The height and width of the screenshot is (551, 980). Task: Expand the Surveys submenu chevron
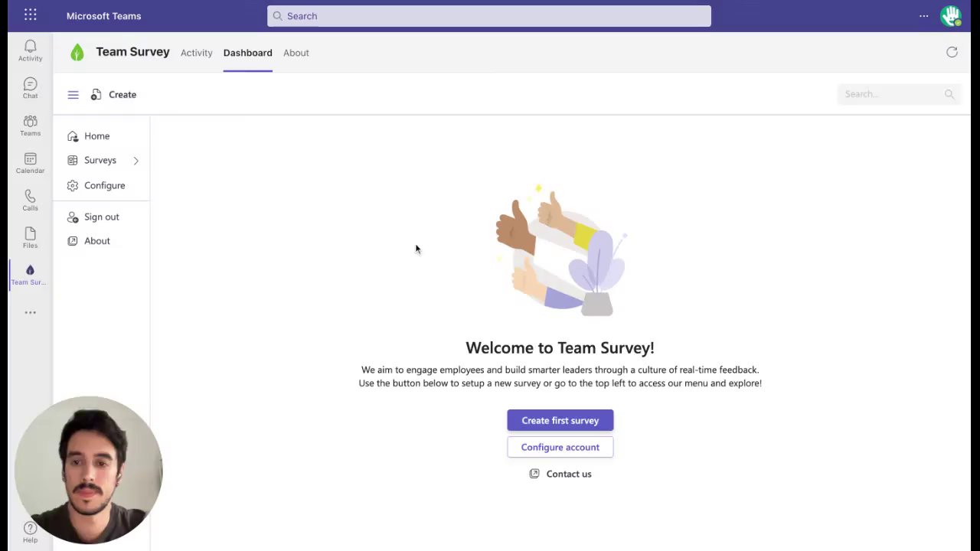pyautogui.click(x=136, y=161)
